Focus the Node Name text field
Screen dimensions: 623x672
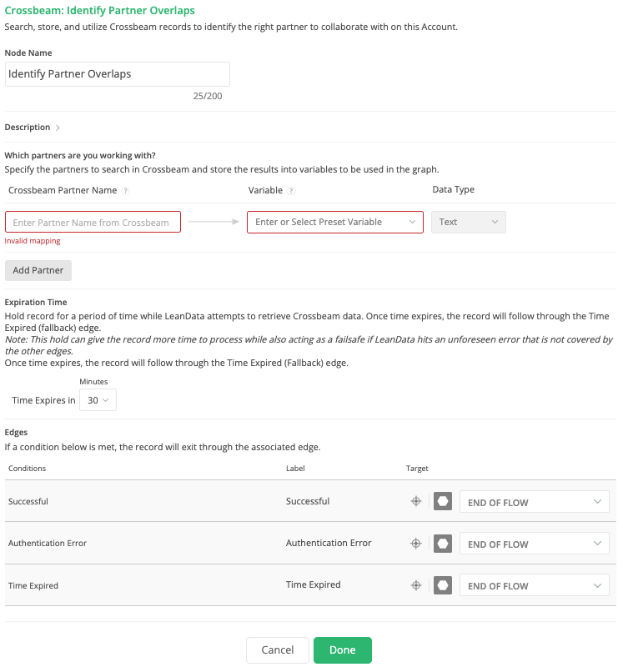pyautogui.click(x=117, y=74)
